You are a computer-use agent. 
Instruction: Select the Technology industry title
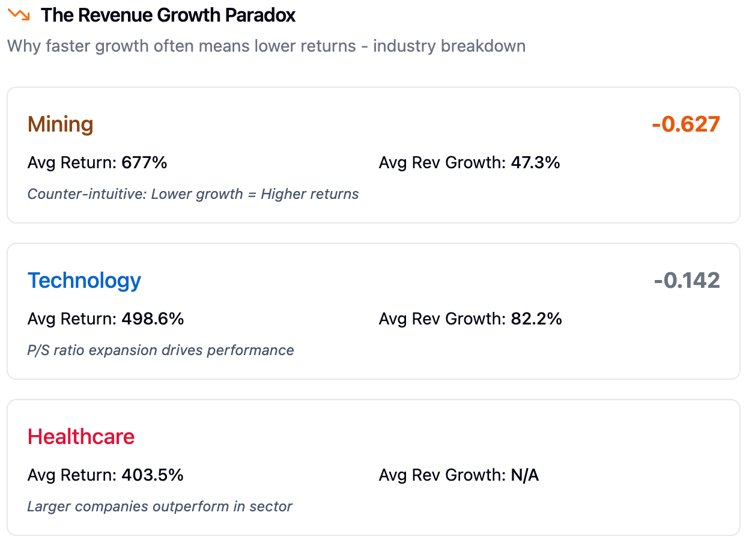84,281
